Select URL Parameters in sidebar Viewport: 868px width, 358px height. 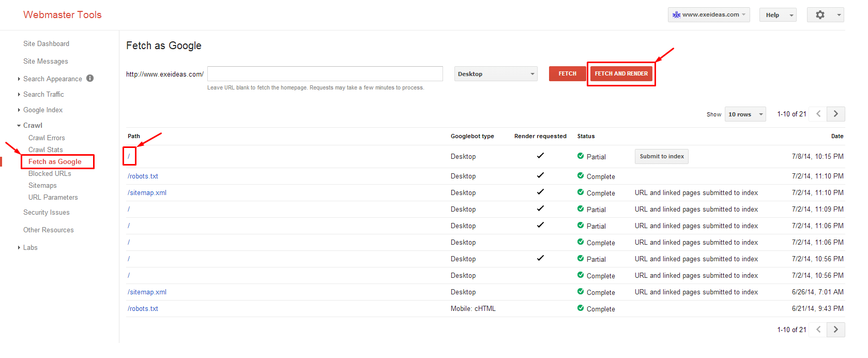(x=53, y=197)
